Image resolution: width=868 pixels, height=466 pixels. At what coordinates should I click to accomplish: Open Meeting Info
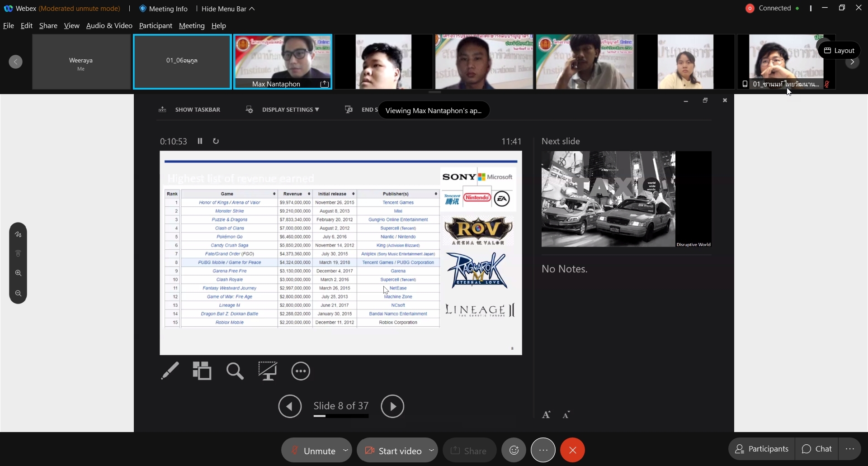pyautogui.click(x=164, y=9)
